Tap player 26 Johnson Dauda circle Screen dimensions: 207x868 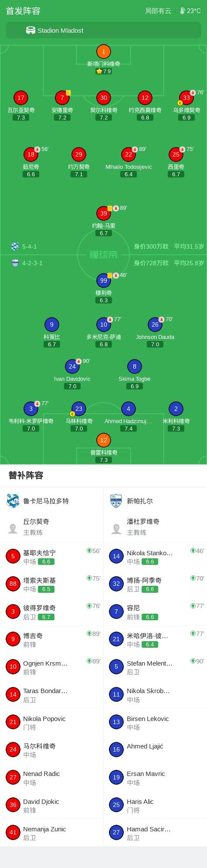pos(155,325)
